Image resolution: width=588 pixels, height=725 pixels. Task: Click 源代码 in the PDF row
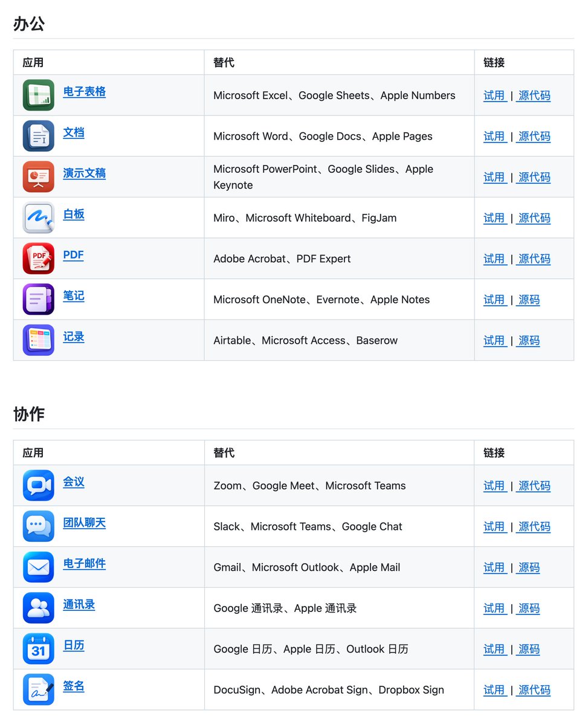[534, 259]
